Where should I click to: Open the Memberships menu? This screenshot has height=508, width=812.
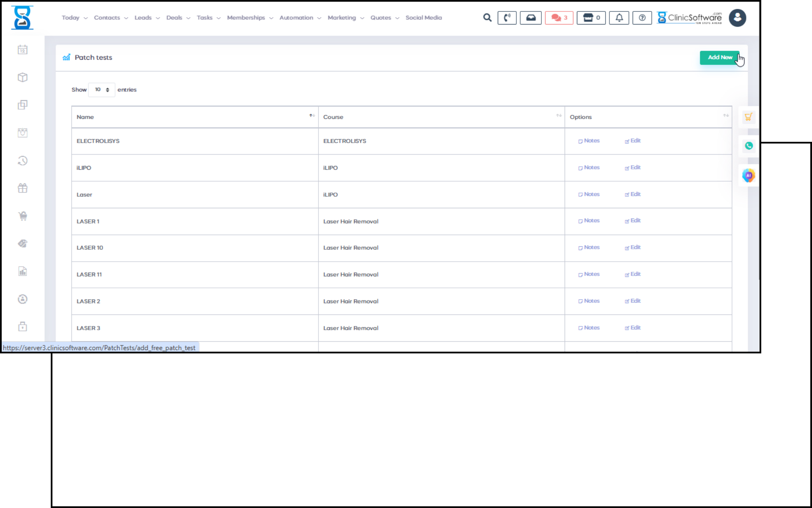(250, 18)
